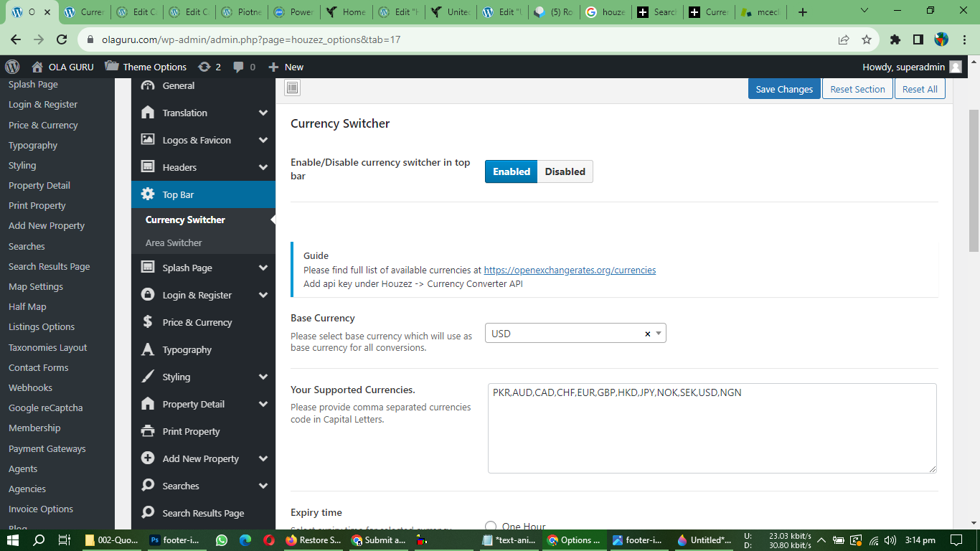The width and height of the screenshot is (980, 551).
Task: Click Typography letter A icon
Action: click(148, 349)
